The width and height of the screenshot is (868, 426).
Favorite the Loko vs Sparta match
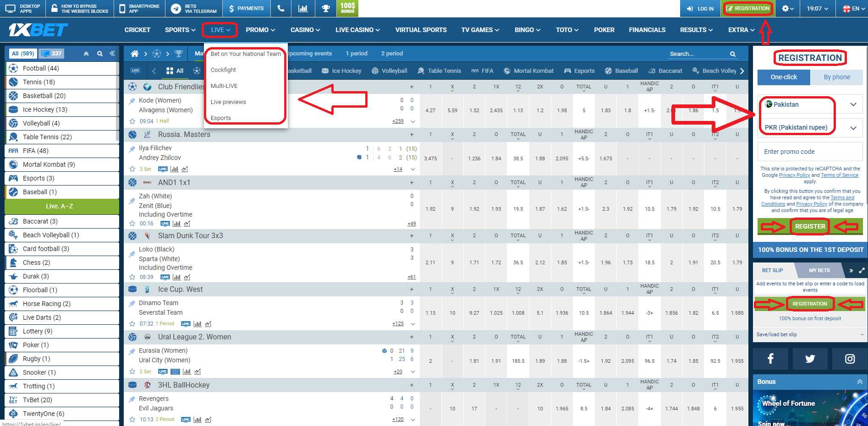point(132,277)
